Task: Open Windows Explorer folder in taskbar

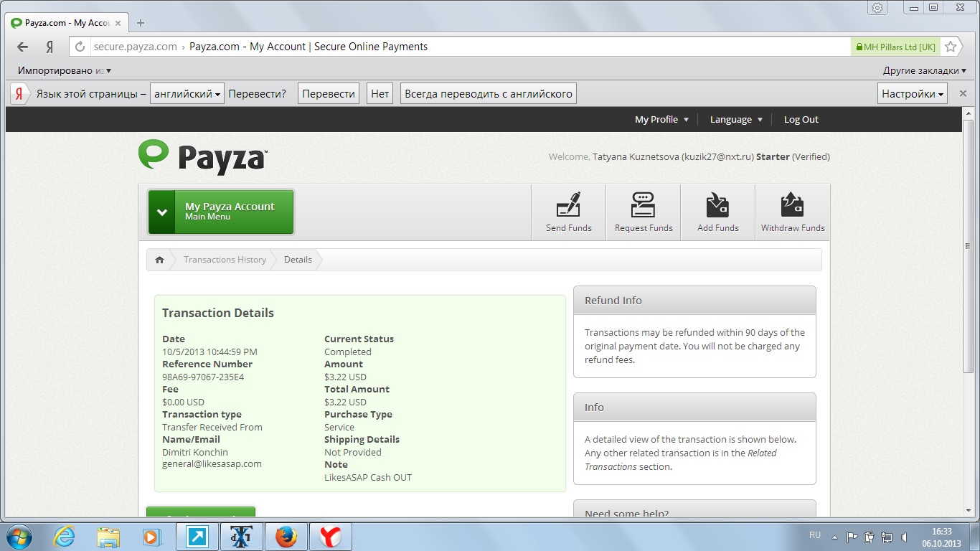Action: click(108, 537)
